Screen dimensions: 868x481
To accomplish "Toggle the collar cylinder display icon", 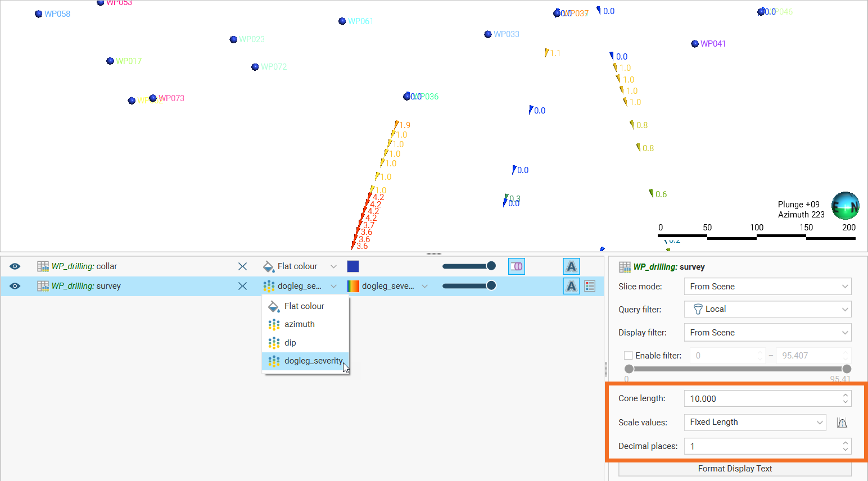I will (x=516, y=266).
